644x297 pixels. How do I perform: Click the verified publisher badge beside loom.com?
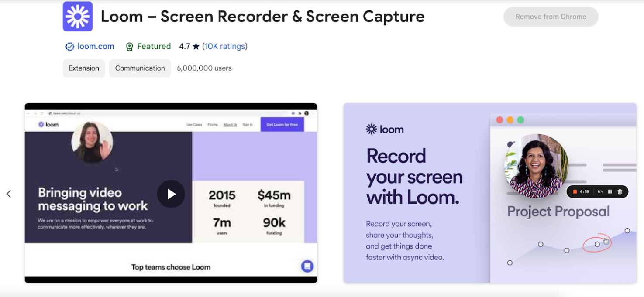[70, 46]
